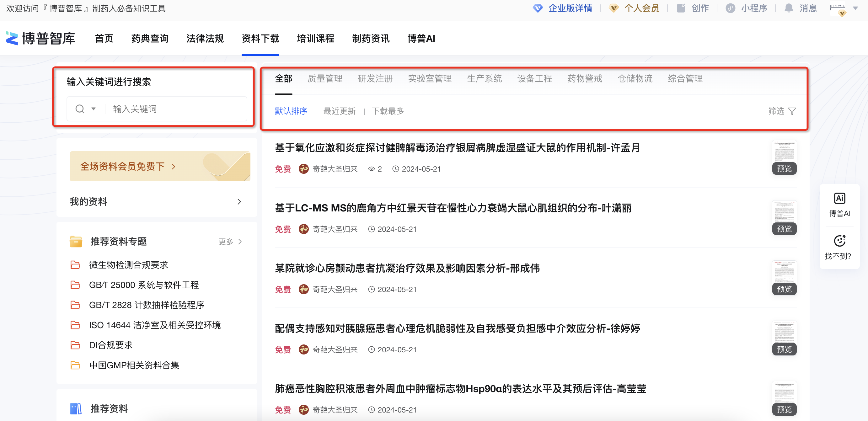Open 资料下载 in main navigation

click(260, 38)
